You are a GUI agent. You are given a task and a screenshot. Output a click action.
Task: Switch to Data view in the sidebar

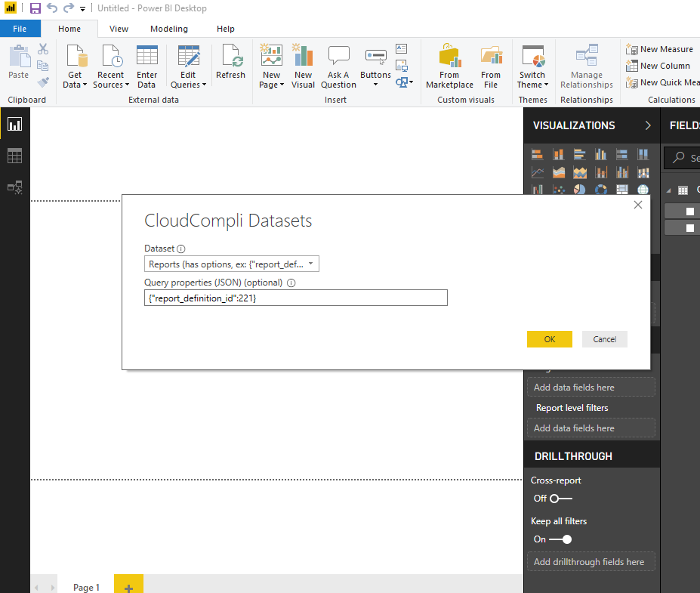[x=15, y=156]
